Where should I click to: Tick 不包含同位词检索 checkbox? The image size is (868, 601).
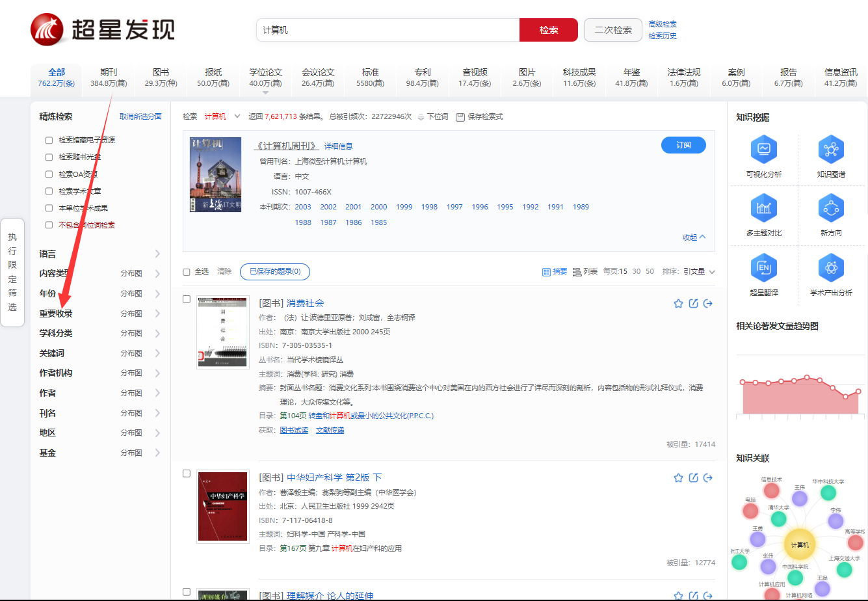tap(49, 225)
